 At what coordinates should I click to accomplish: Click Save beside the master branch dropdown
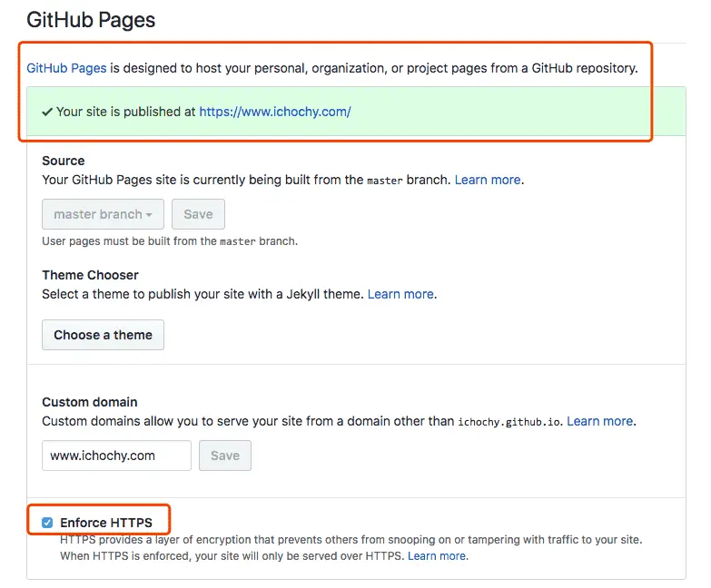[x=198, y=214]
